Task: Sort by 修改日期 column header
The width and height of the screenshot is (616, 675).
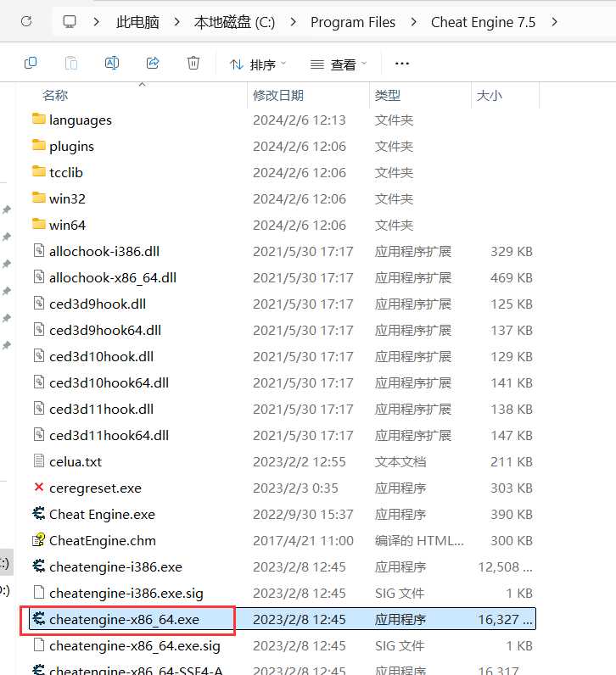Action: coord(278,95)
